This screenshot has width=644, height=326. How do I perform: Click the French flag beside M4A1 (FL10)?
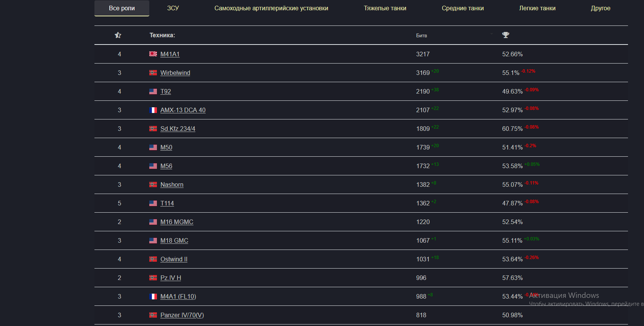(153, 296)
